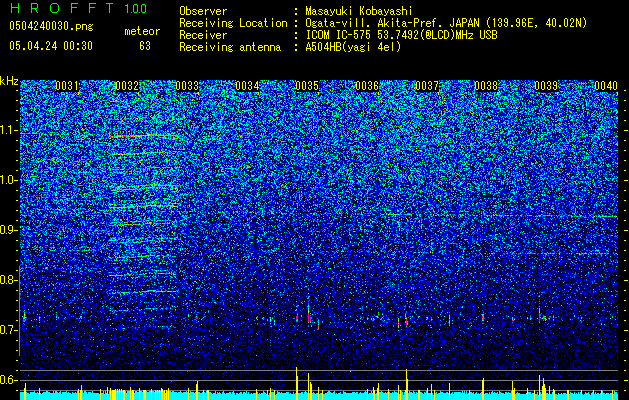Image resolution: width=629 pixels, height=400 pixels.
Task: Click the 0.7 kHz axis label
Action: [8, 330]
